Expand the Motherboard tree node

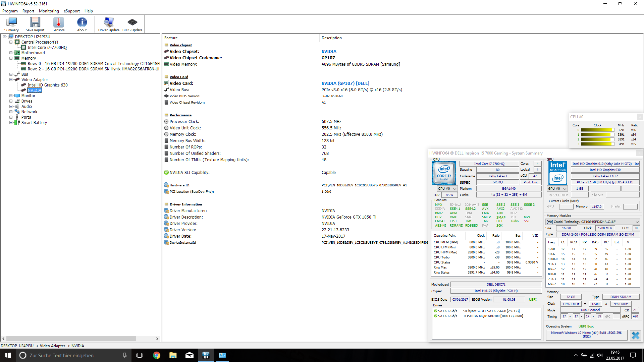click(x=11, y=53)
